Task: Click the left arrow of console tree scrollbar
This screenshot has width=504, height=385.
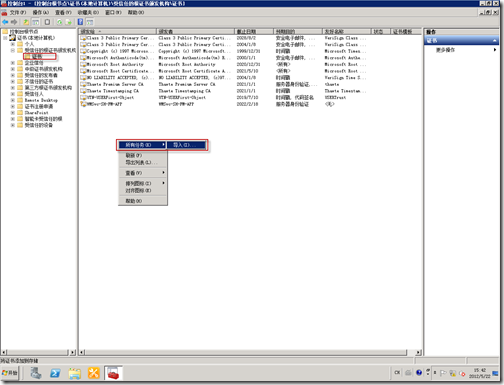Action: click(4, 352)
